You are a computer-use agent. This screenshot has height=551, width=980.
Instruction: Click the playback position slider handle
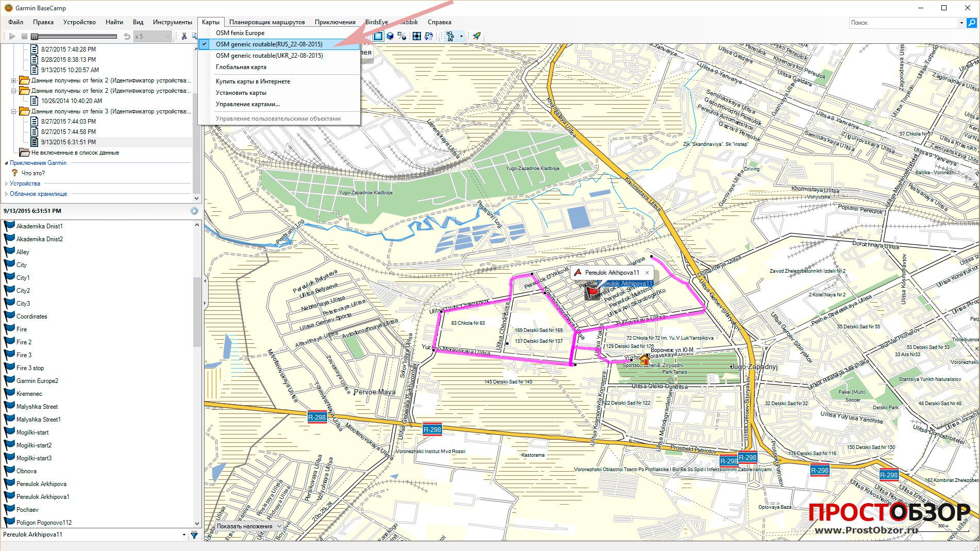click(x=35, y=36)
